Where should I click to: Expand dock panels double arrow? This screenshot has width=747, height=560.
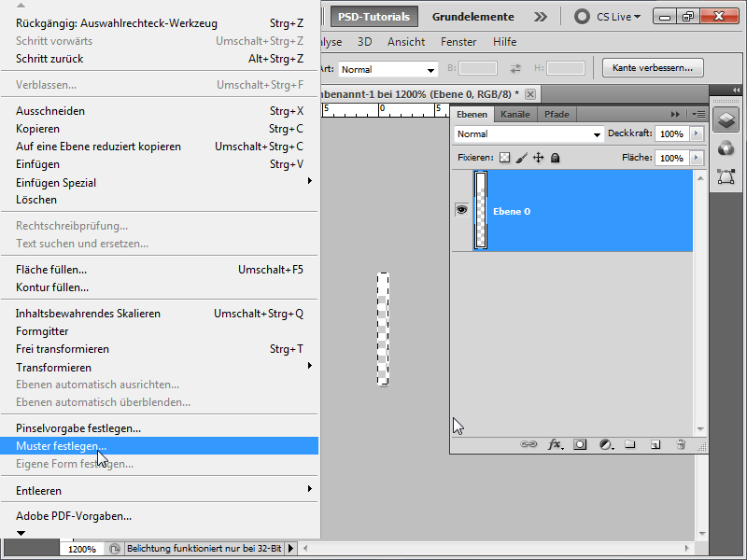coord(737,90)
